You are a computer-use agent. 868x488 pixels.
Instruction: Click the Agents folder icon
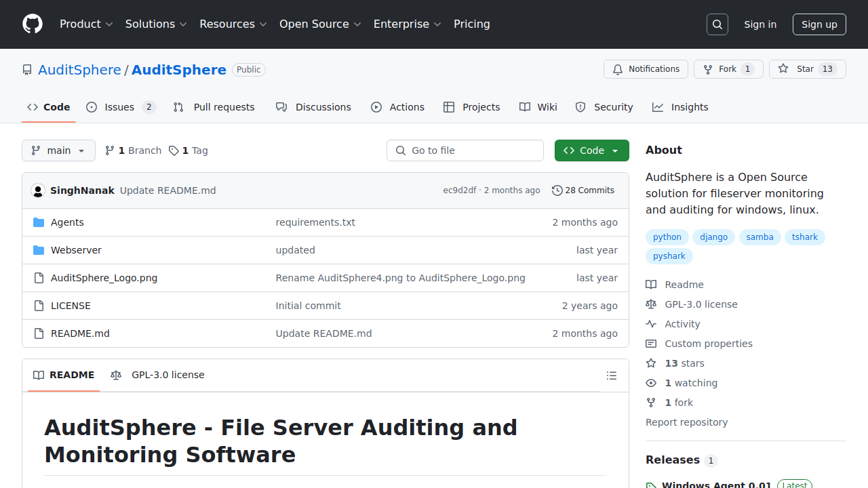coord(39,222)
